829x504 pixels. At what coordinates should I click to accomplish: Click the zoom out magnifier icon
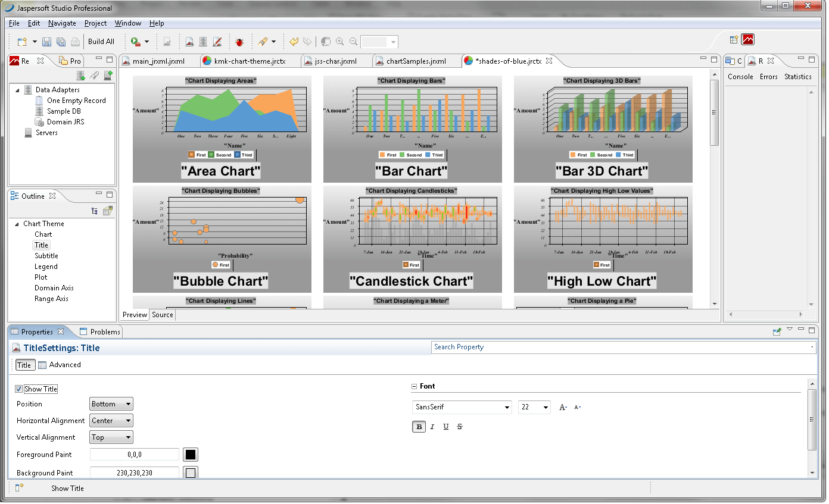(354, 42)
